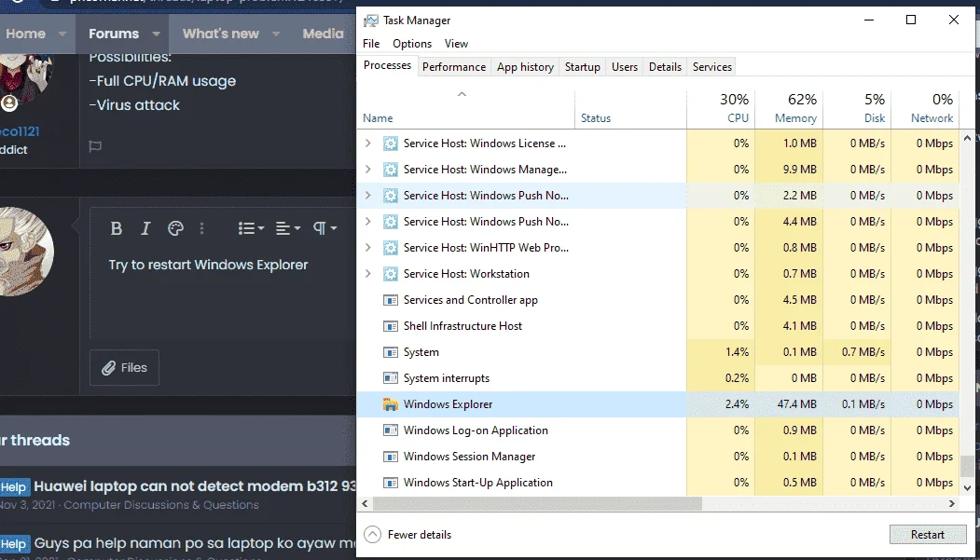Click the Restart button

[928, 535]
